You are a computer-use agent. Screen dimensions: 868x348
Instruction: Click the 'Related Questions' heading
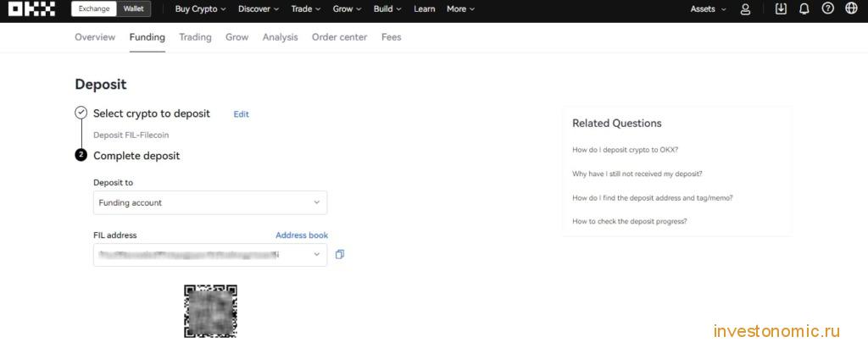pyautogui.click(x=617, y=124)
